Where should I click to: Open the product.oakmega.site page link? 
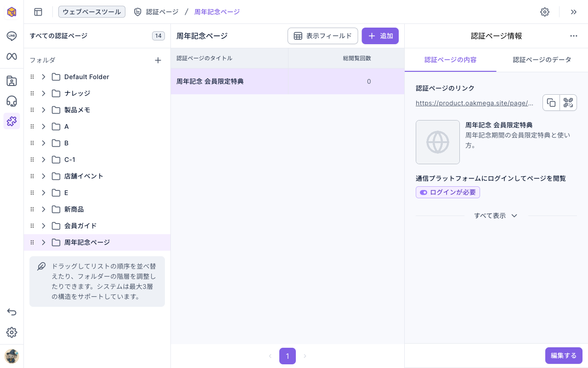click(475, 103)
